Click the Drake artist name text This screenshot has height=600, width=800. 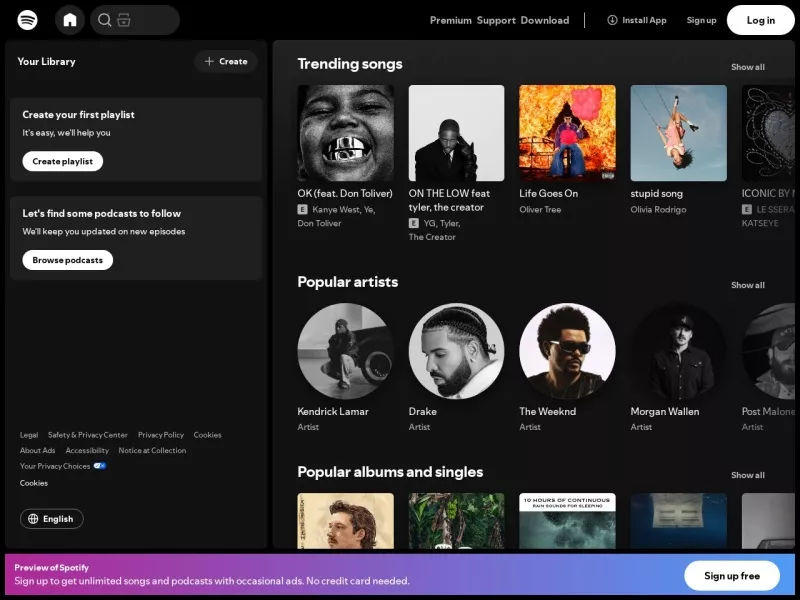422,411
